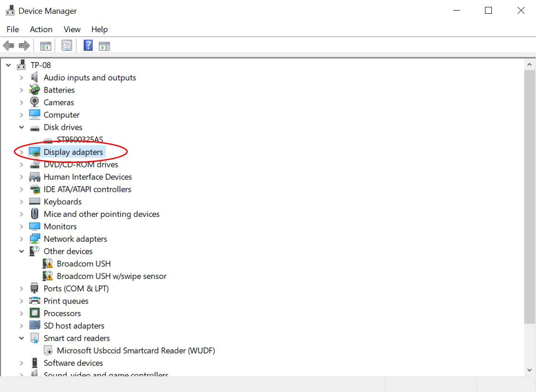Image resolution: width=536 pixels, height=392 pixels.
Task: Click the Batteries category icon
Action: point(34,90)
